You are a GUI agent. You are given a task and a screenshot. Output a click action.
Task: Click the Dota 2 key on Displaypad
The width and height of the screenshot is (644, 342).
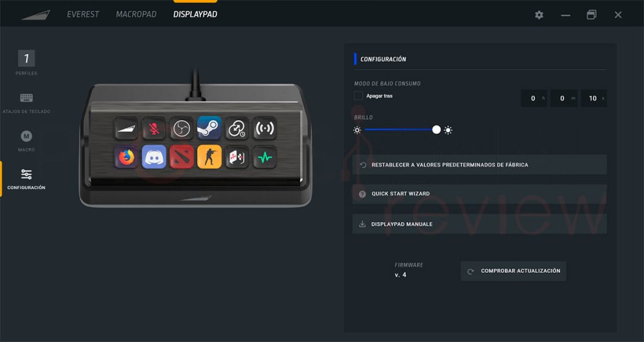click(x=182, y=157)
